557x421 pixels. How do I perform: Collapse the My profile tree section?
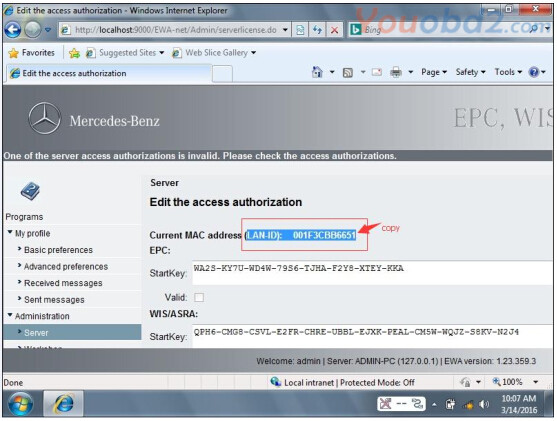click(10, 232)
